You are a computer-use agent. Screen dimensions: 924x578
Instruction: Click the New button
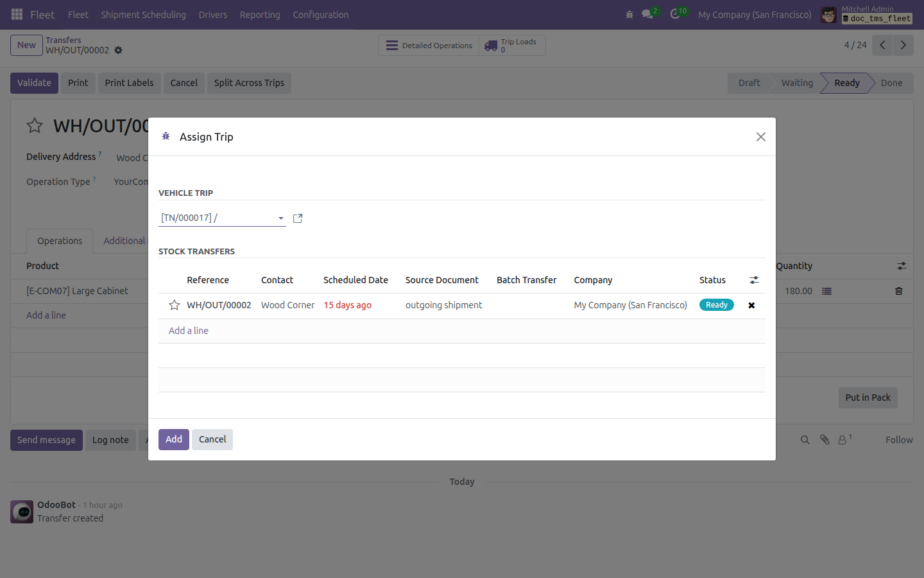click(x=26, y=45)
